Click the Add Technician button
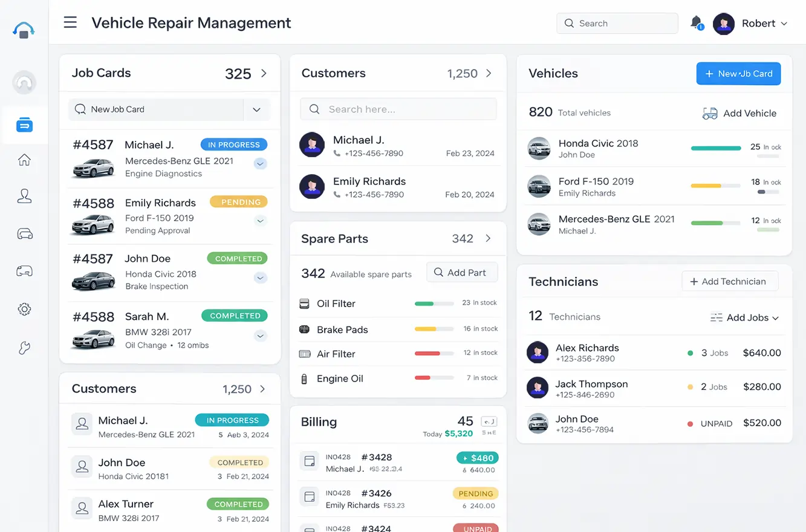Viewport: 806px width, 532px height. 730,281
